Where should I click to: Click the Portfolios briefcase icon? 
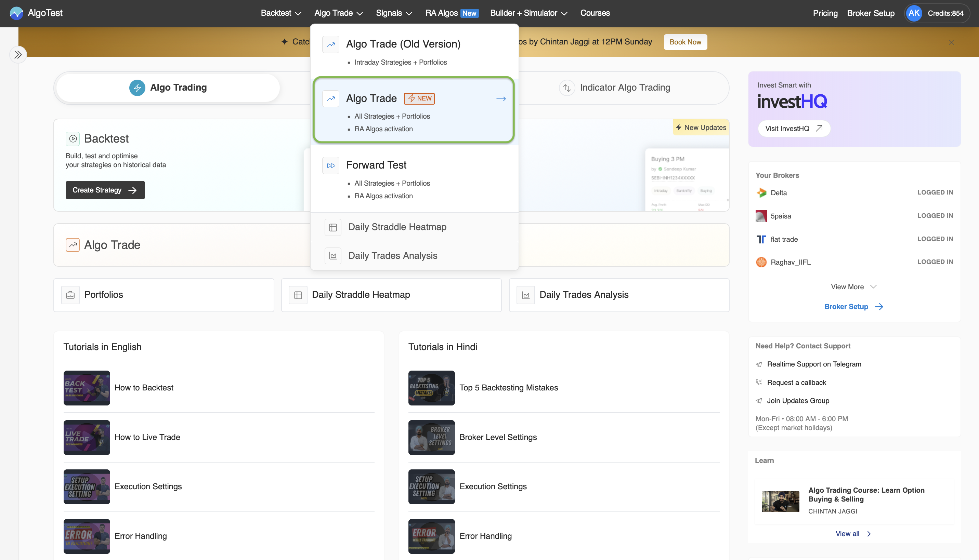pyautogui.click(x=70, y=295)
